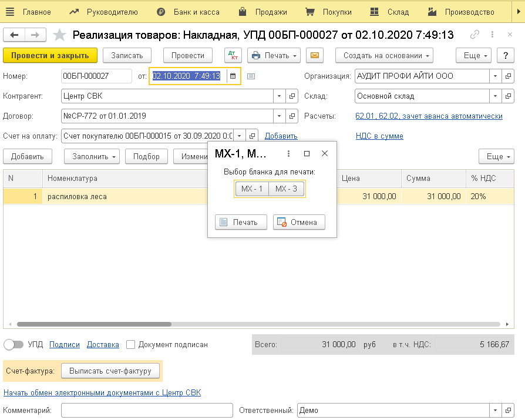Screen dimensions: 525x420
Task: Click the Дт/Кт postings icon
Action: 233,56
